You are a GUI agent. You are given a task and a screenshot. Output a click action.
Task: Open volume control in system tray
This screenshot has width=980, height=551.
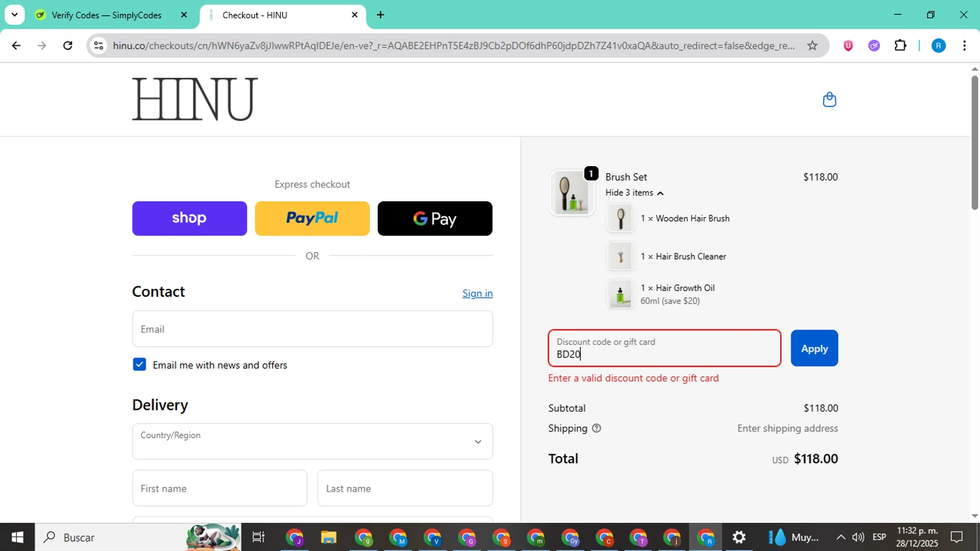pos(858,537)
